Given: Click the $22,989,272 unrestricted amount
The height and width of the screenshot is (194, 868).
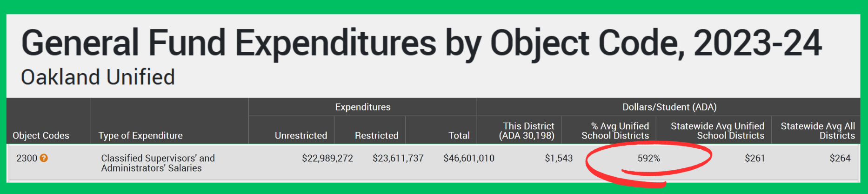Looking at the screenshot, I should [327, 158].
